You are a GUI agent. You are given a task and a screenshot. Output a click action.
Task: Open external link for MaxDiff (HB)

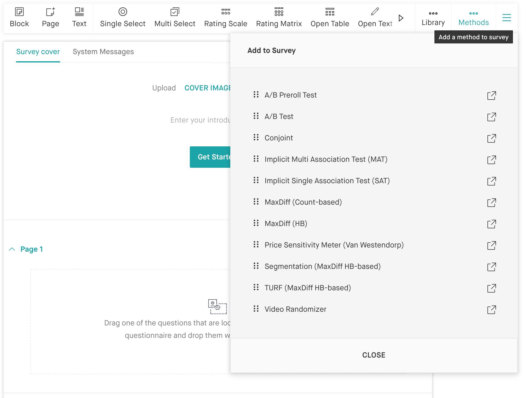pos(492,224)
